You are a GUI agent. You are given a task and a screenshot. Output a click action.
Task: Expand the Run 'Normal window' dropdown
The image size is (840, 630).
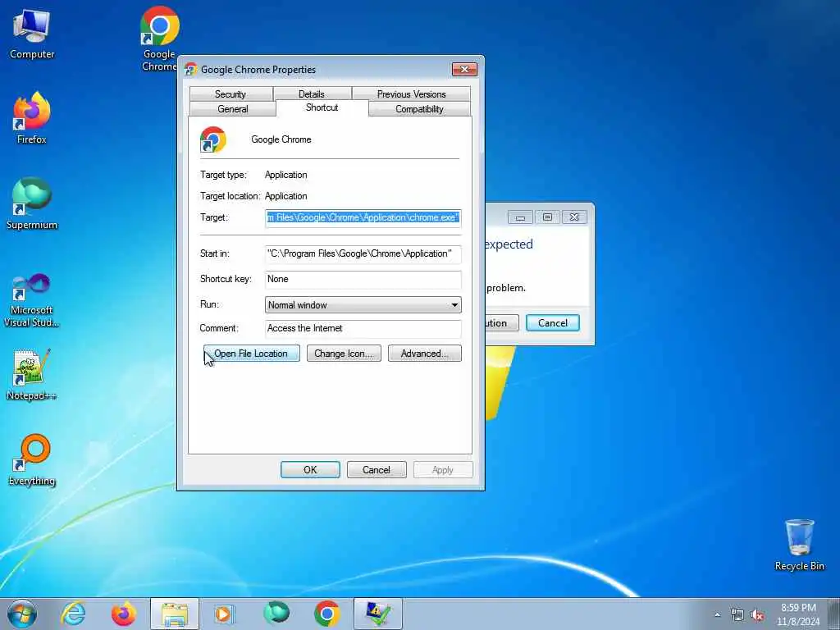363,305
